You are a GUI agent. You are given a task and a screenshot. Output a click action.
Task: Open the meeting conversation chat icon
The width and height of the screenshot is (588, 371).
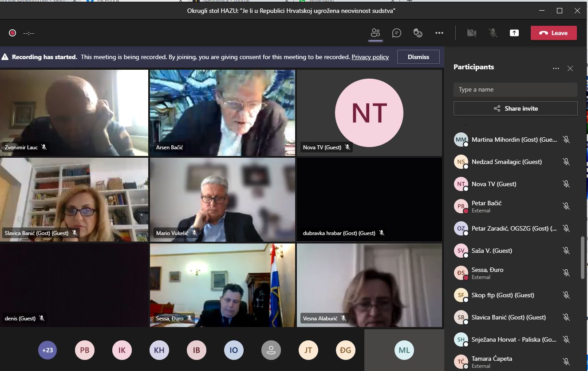click(x=397, y=33)
